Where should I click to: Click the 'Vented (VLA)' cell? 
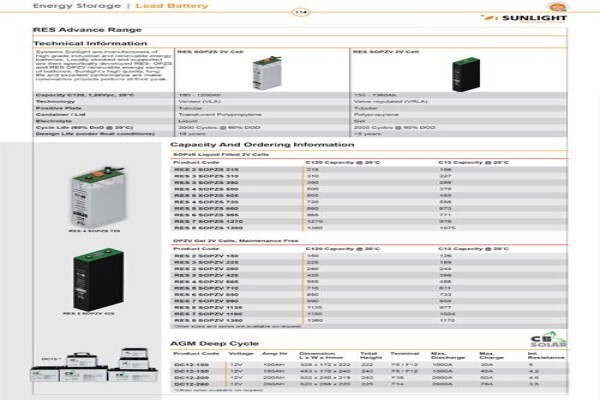(199, 101)
